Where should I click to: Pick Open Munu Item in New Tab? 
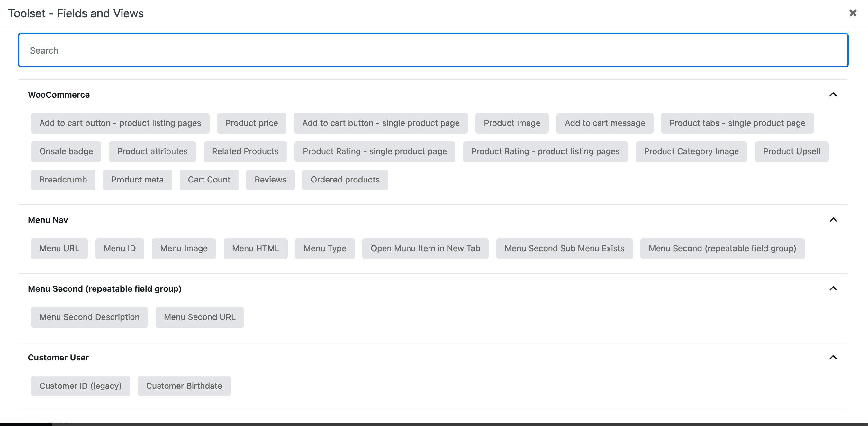pos(425,249)
